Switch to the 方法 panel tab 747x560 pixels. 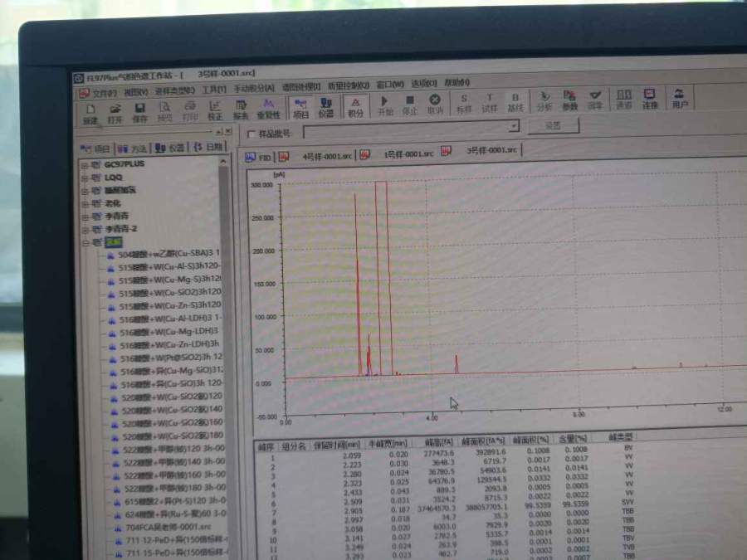(133, 149)
